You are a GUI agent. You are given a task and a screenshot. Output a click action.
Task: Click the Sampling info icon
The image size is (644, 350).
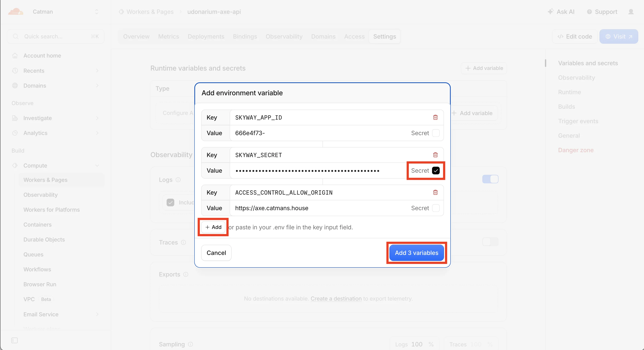click(190, 344)
